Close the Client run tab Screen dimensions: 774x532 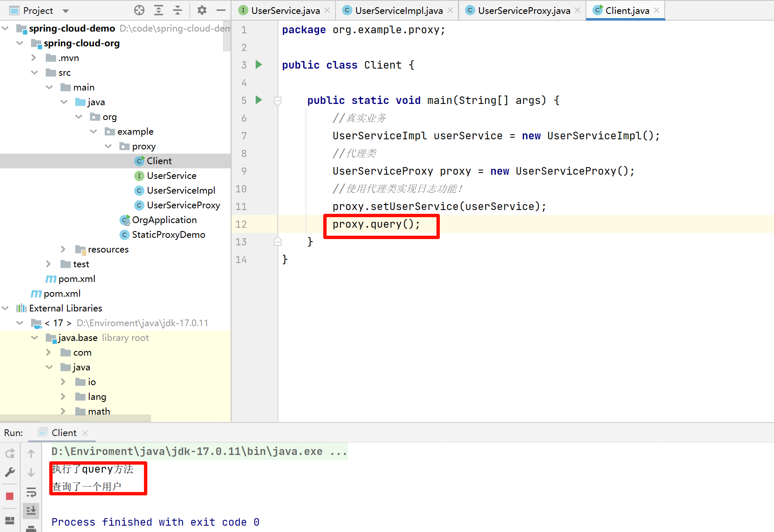(x=85, y=433)
